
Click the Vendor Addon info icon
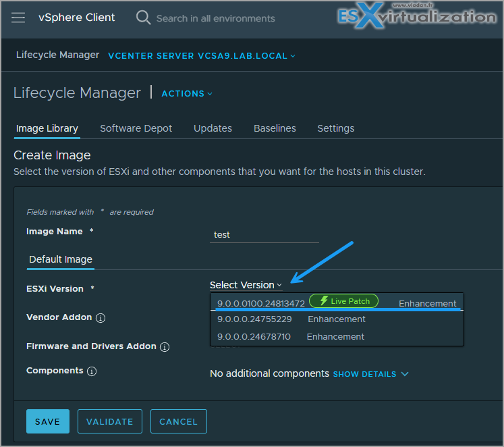click(101, 318)
